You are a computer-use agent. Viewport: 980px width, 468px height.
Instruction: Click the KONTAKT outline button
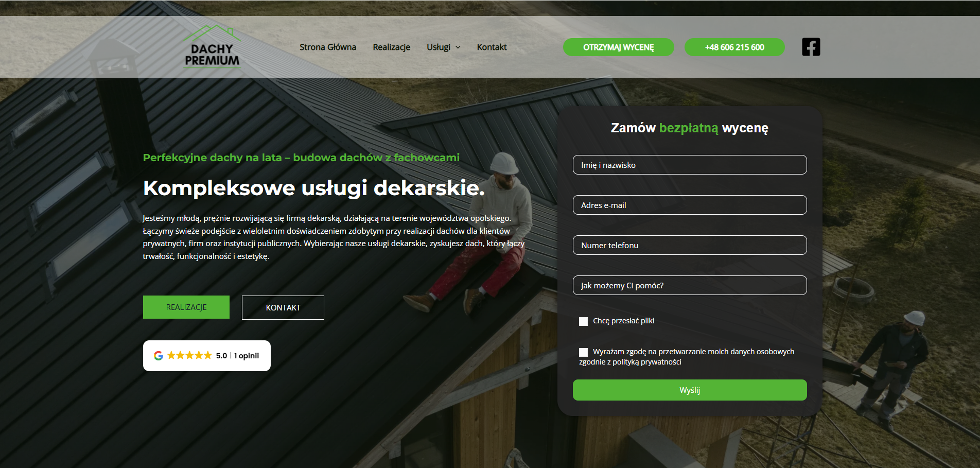283,307
